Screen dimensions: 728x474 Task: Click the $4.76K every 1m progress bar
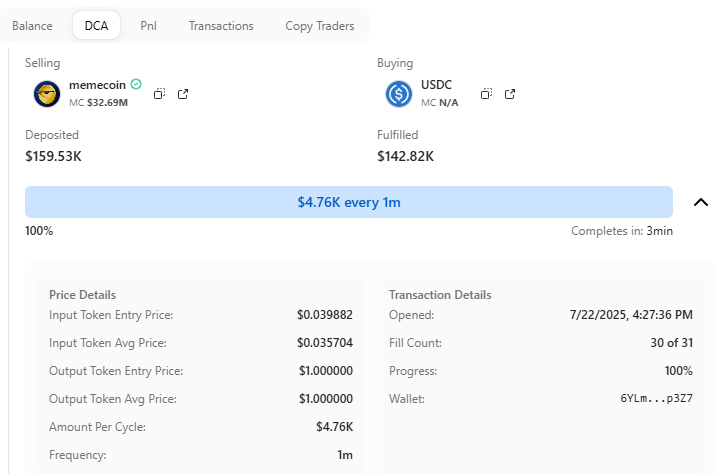coord(349,202)
